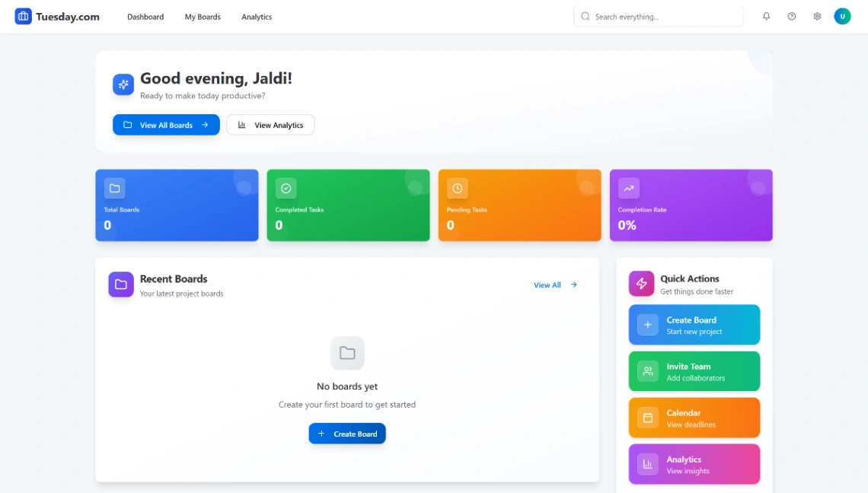
Task: Click the folder icon in Recent Boards empty state
Action: [x=347, y=352]
